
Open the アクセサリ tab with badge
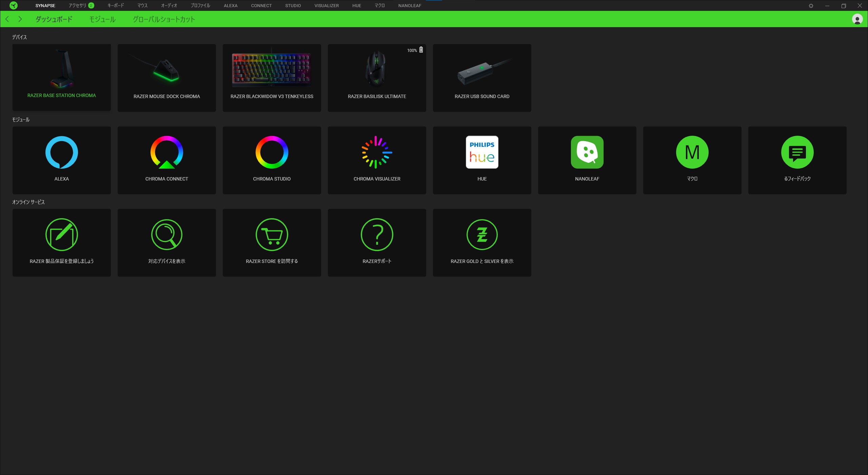tap(81, 5)
